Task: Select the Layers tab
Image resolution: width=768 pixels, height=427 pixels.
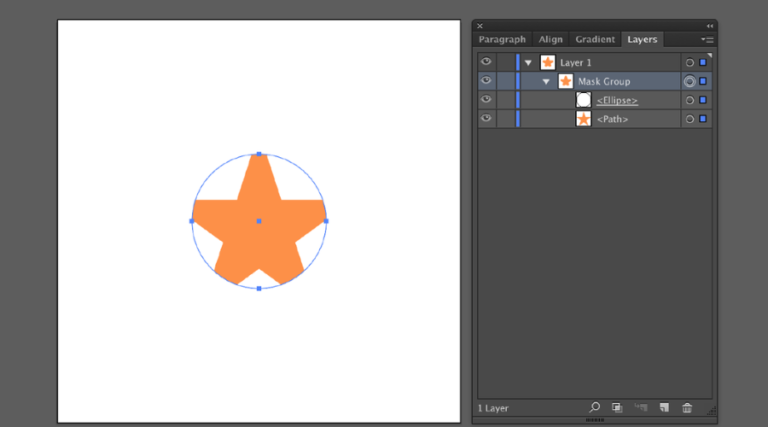Action: [642, 39]
